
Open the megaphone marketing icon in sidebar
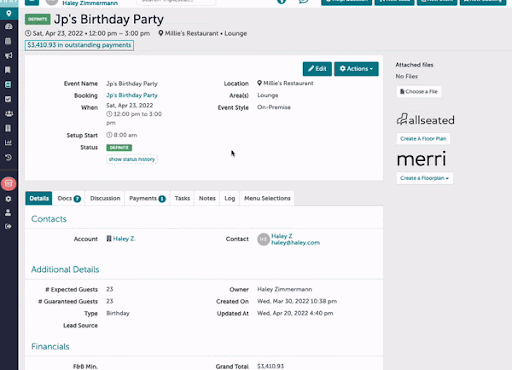9,55
